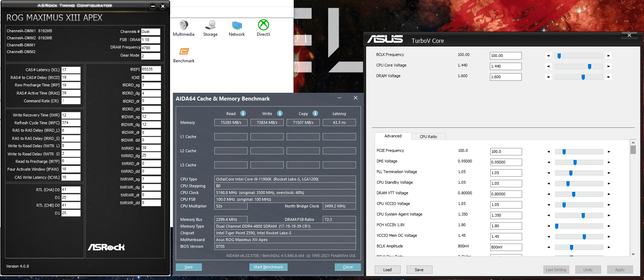Click the Memory Read result 75285 MB/s
This screenshot has width=644, height=280.
[x=231, y=122]
